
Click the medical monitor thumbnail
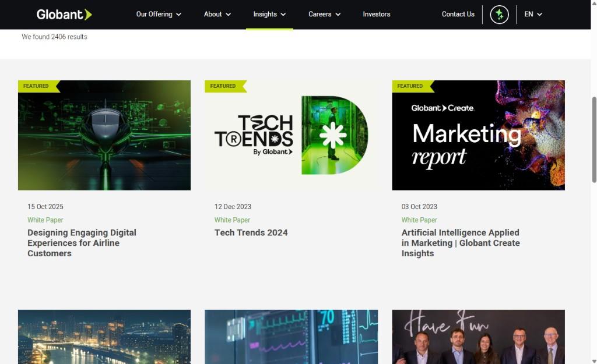click(x=292, y=337)
